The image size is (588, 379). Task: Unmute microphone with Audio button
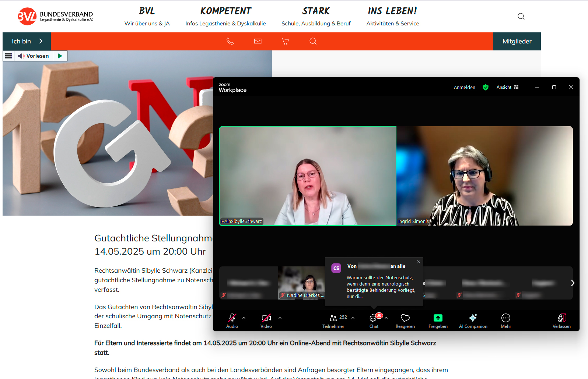pos(232,321)
